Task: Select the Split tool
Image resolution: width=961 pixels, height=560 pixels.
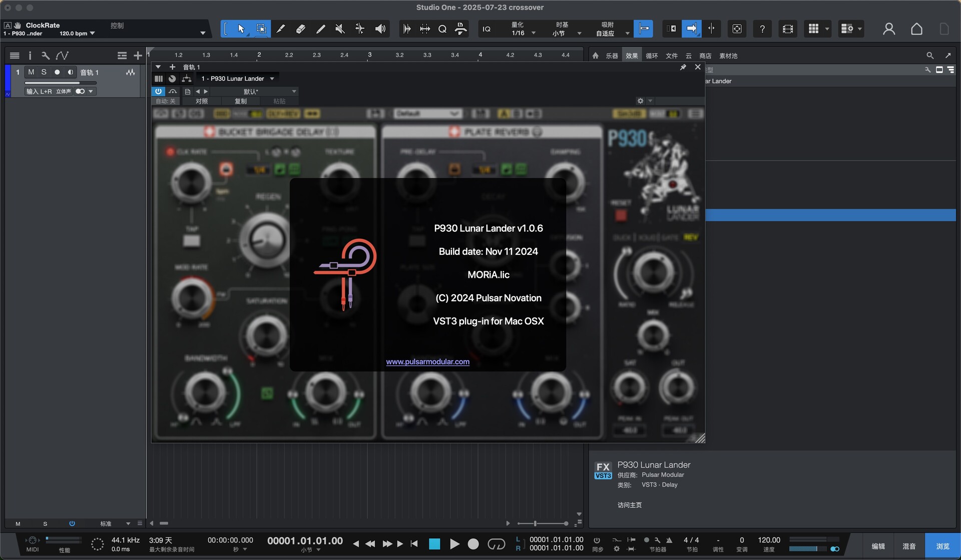Action: point(281,29)
